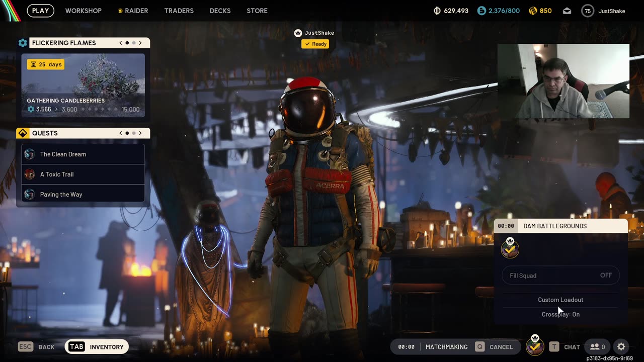Open the WORKSHOP tab

click(83, 11)
